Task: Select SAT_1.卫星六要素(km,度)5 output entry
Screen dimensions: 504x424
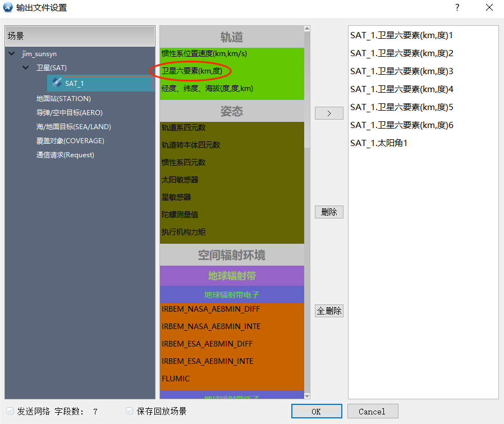Action: (401, 107)
